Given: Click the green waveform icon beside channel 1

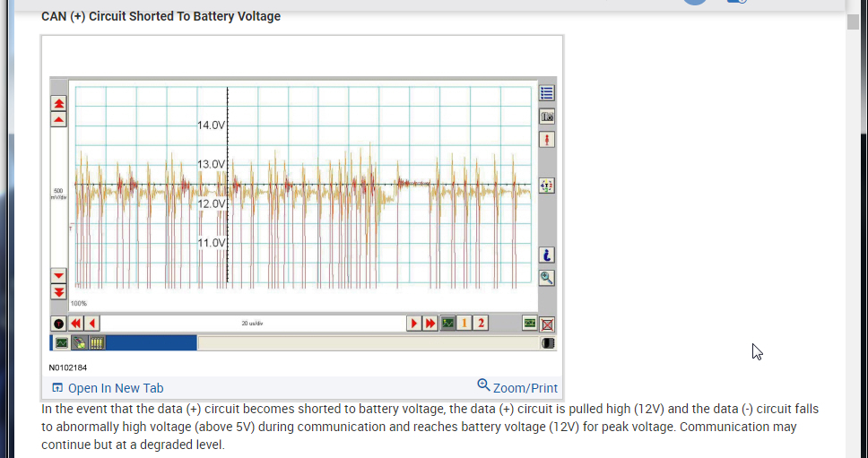Looking at the screenshot, I should tap(447, 323).
